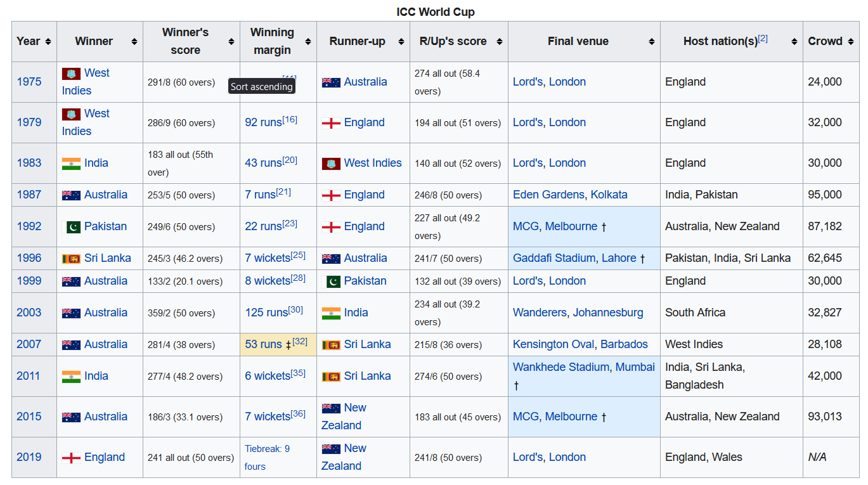Click India flag in 1983 winner cell
Viewport: 868px width, 485px height.
pyautogui.click(x=71, y=164)
